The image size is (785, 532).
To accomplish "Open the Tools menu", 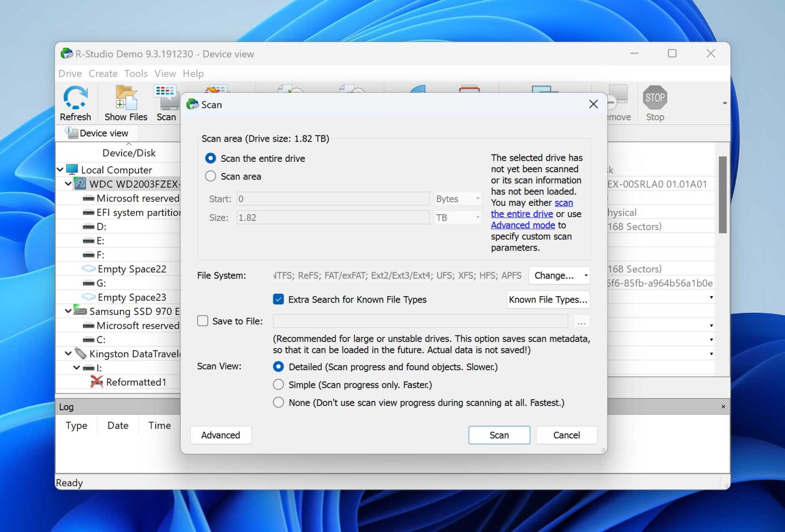I will tap(136, 73).
